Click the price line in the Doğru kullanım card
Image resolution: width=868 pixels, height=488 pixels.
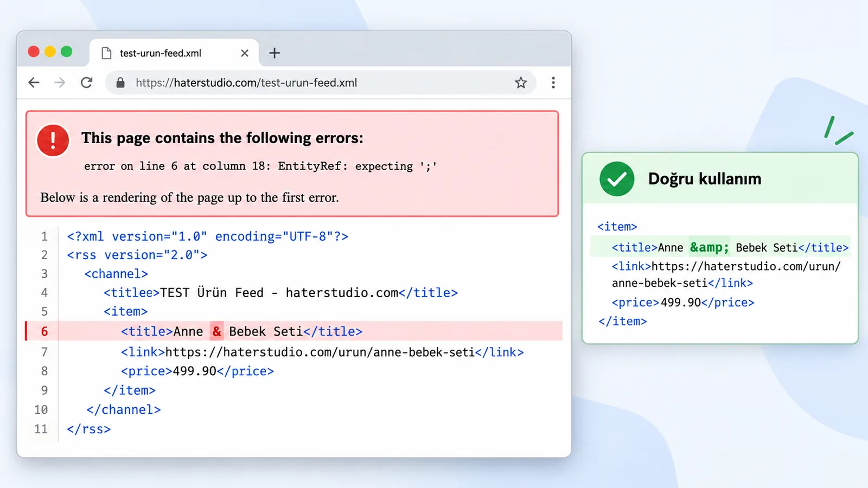click(x=683, y=303)
